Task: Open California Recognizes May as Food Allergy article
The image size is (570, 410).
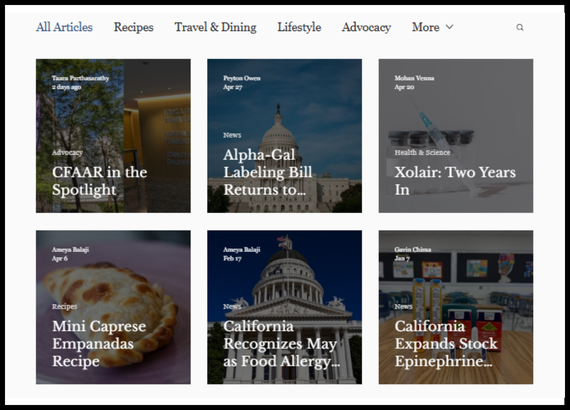Action: (x=281, y=343)
